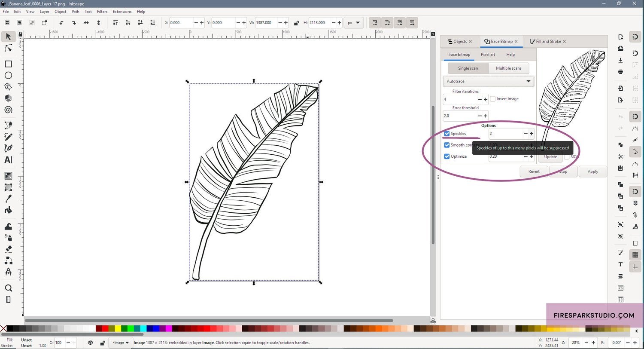Select the Zoom tool
The image size is (644, 349).
pyautogui.click(x=8, y=288)
